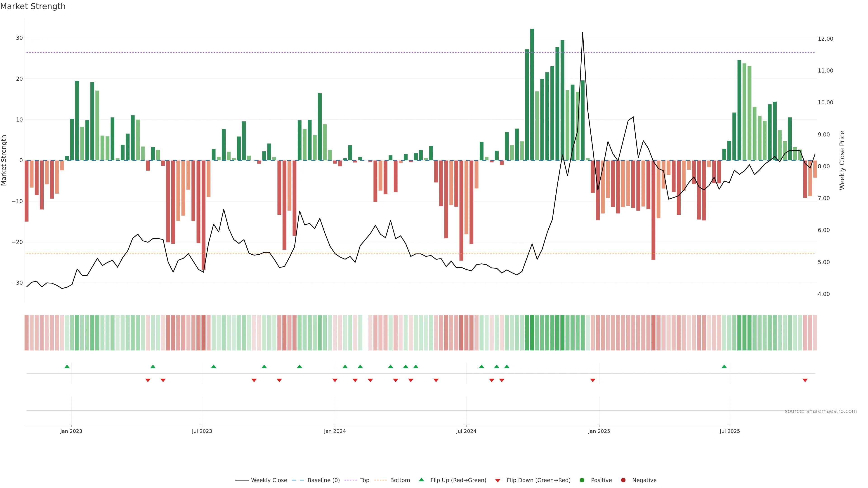Click the source: sharemaestro.com text
This screenshot has width=868, height=488.
821,411
